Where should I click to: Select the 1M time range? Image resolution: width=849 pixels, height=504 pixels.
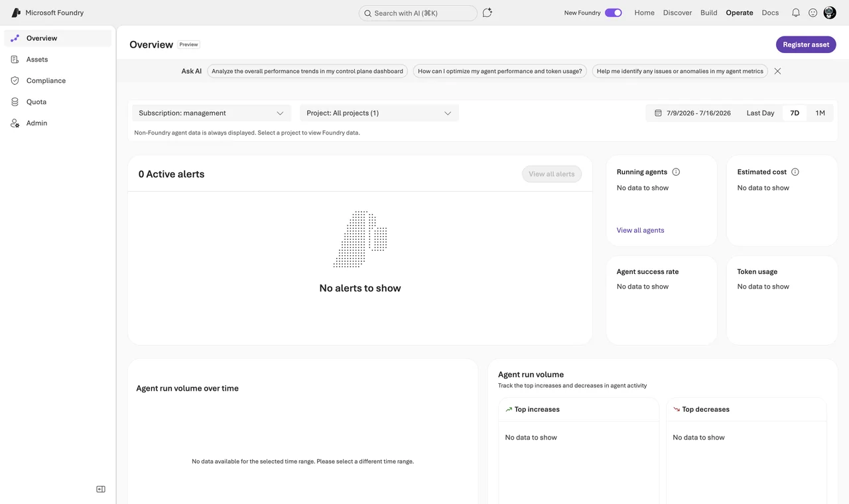click(x=820, y=113)
